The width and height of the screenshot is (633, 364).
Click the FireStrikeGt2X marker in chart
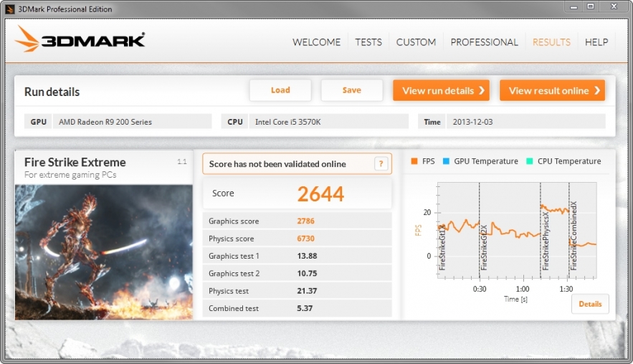[x=484, y=247]
